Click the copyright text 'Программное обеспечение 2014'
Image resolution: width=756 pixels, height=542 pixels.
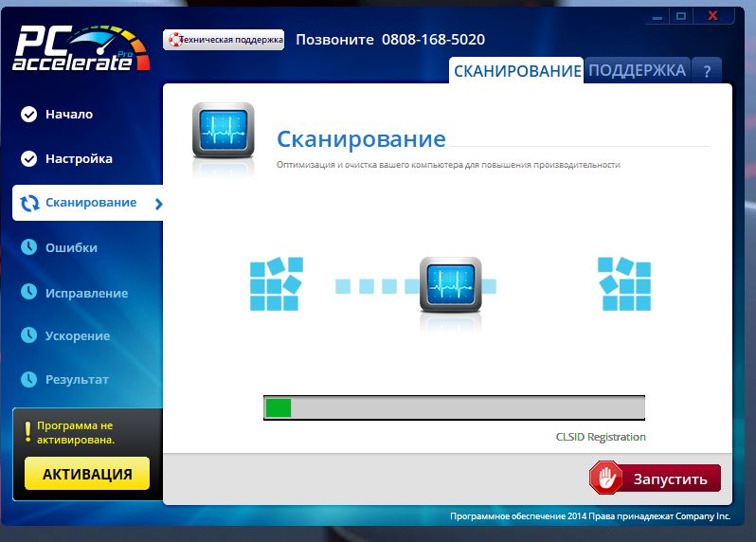pos(517,516)
